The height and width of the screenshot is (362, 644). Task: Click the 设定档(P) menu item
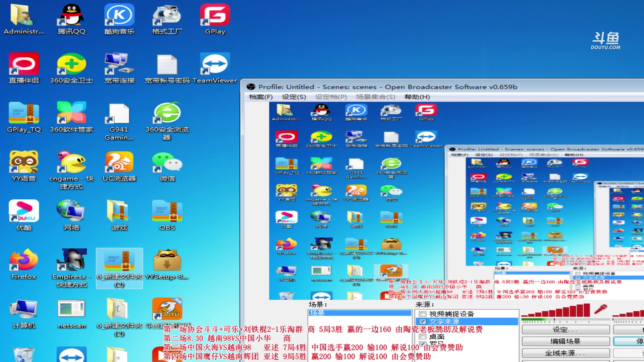(x=331, y=97)
